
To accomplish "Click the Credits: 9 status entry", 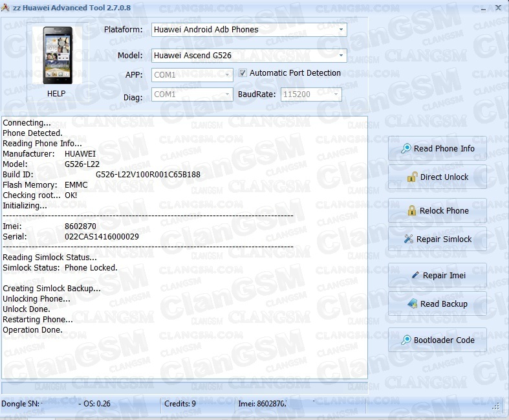I will click(x=180, y=404).
